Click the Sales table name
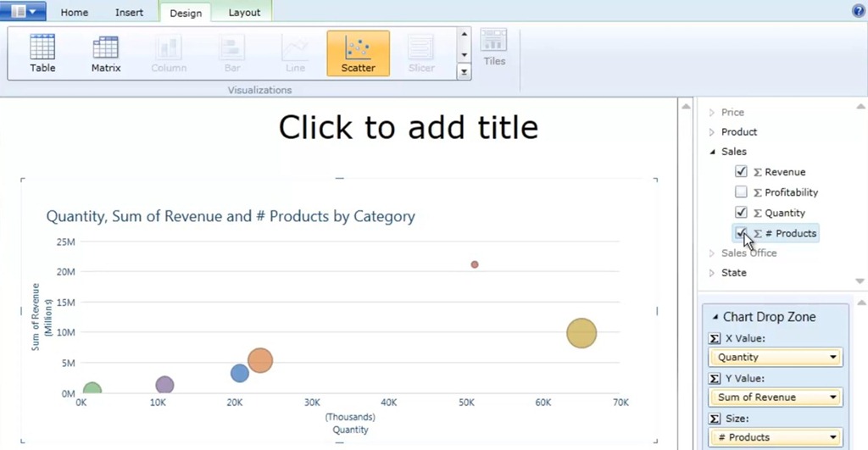868x450 pixels. coord(733,152)
